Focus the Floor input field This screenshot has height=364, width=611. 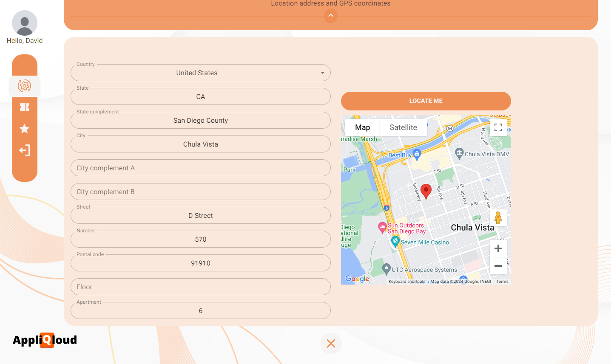coord(201,287)
